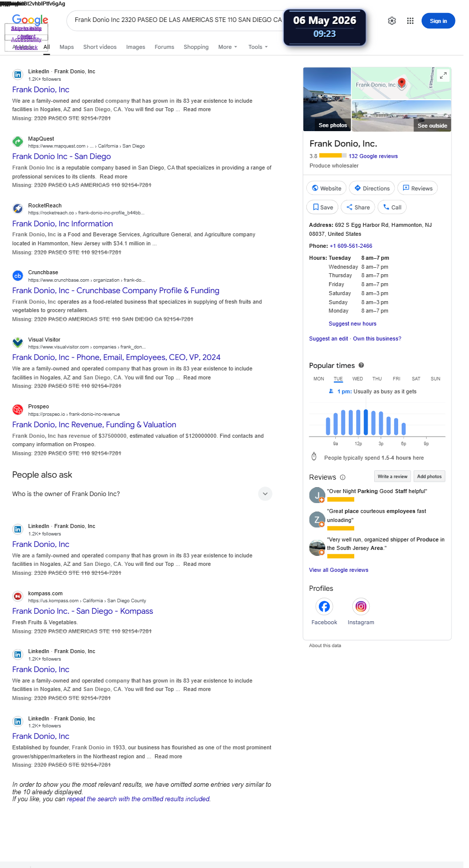Select FRI in Popular times
The height and width of the screenshot is (868, 469).
tap(397, 379)
